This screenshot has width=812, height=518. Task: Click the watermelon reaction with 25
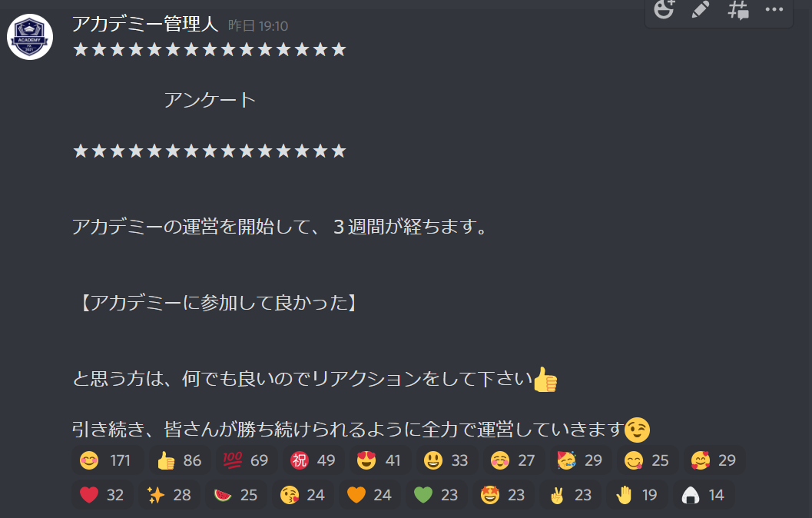[236, 495]
